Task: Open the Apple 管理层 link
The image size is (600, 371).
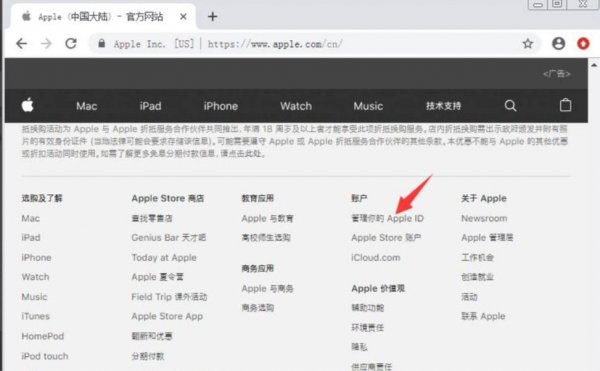Action: click(x=487, y=238)
